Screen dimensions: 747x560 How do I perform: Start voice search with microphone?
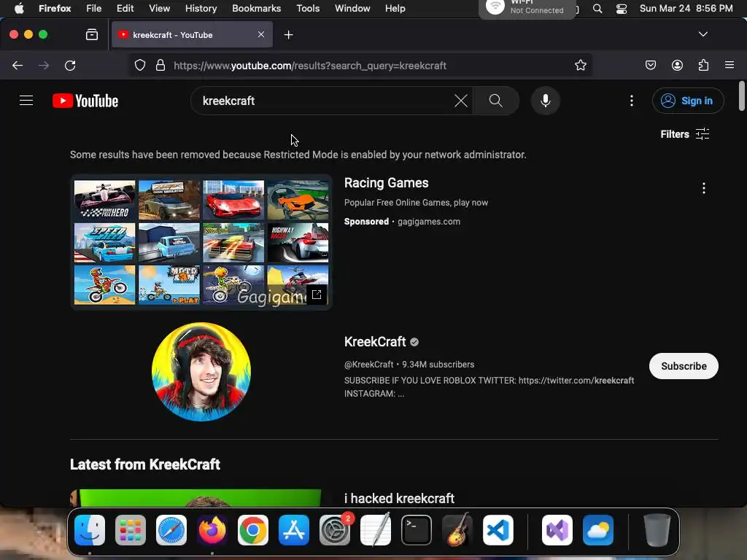(x=546, y=101)
